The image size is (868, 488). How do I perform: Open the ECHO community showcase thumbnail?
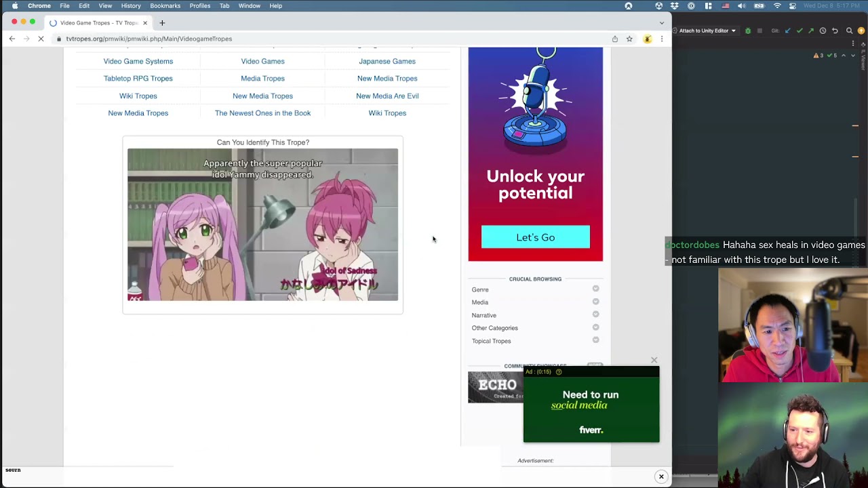pyautogui.click(x=496, y=387)
